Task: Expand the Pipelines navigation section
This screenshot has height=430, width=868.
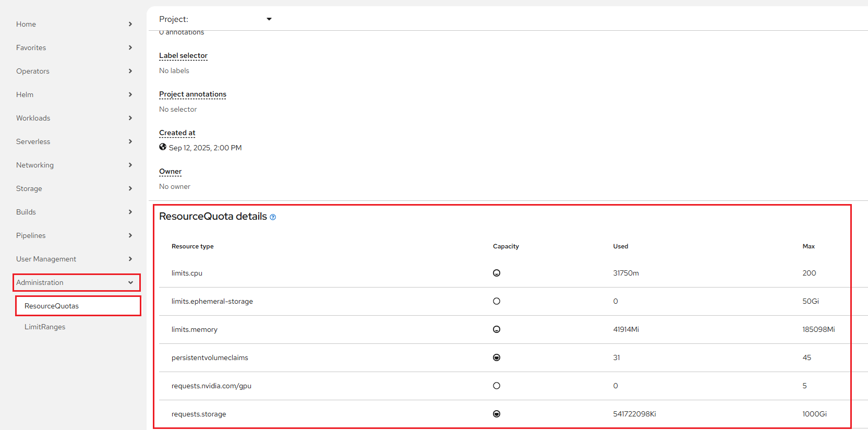Action: (x=74, y=235)
